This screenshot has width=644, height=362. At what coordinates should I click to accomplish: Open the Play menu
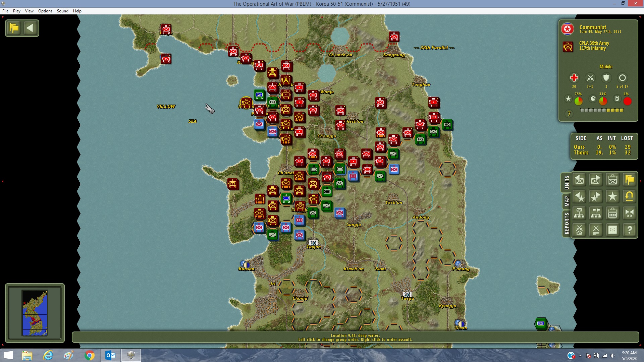pos(17,11)
